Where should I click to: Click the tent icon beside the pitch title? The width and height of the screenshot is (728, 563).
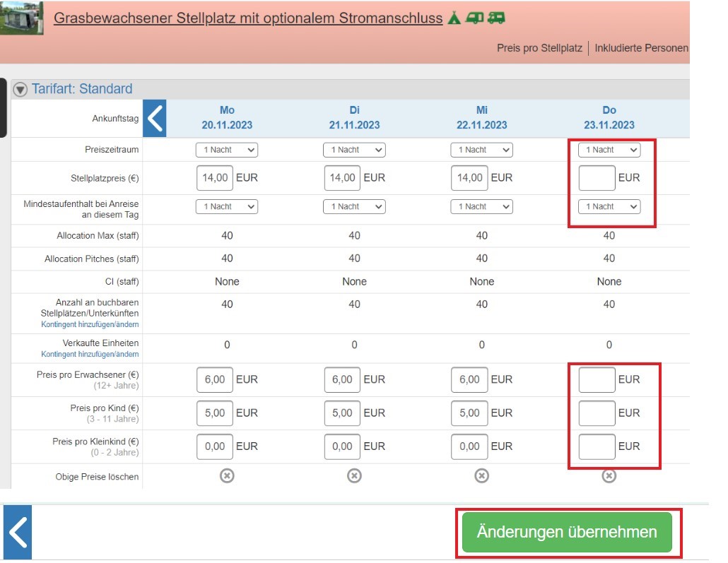tap(454, 18)
